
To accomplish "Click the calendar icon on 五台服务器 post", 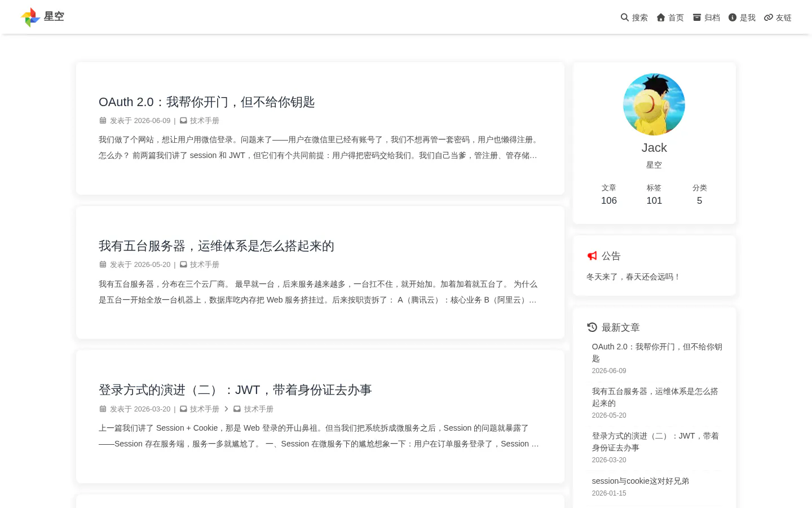I will point(103,264).
